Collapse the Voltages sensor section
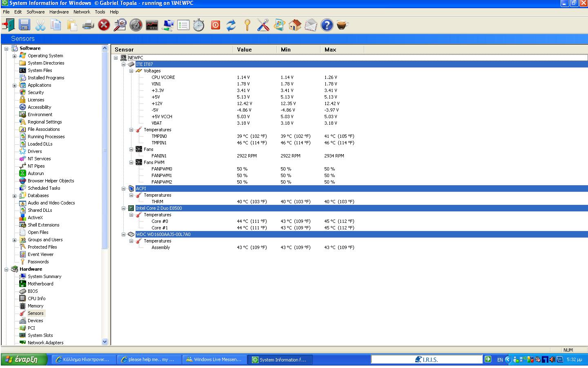 [131, 71]
